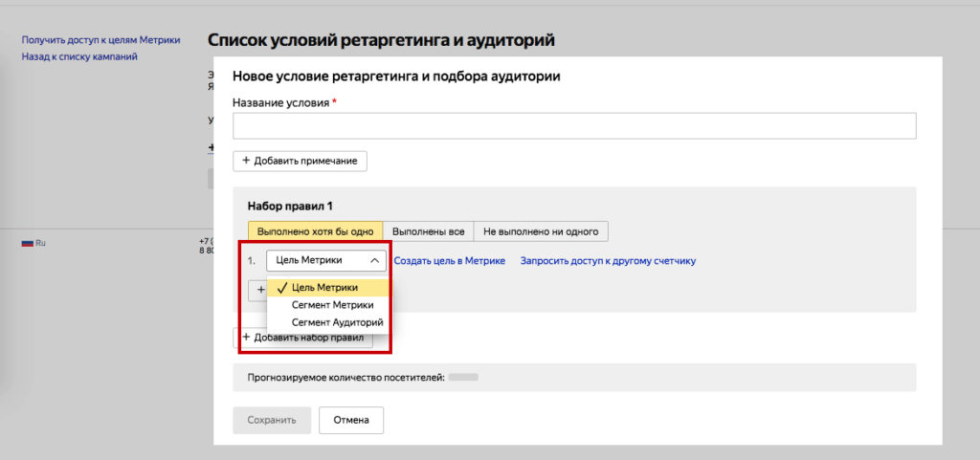
Task: Click the 'Набор правил 1' heading
Action: [x=290, y=206]
